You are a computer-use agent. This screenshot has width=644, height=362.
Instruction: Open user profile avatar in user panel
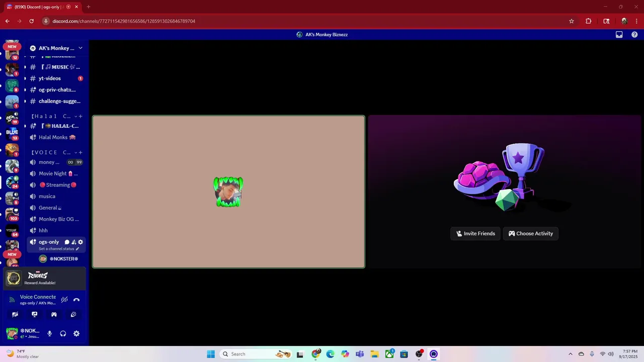tap(12, 333)
